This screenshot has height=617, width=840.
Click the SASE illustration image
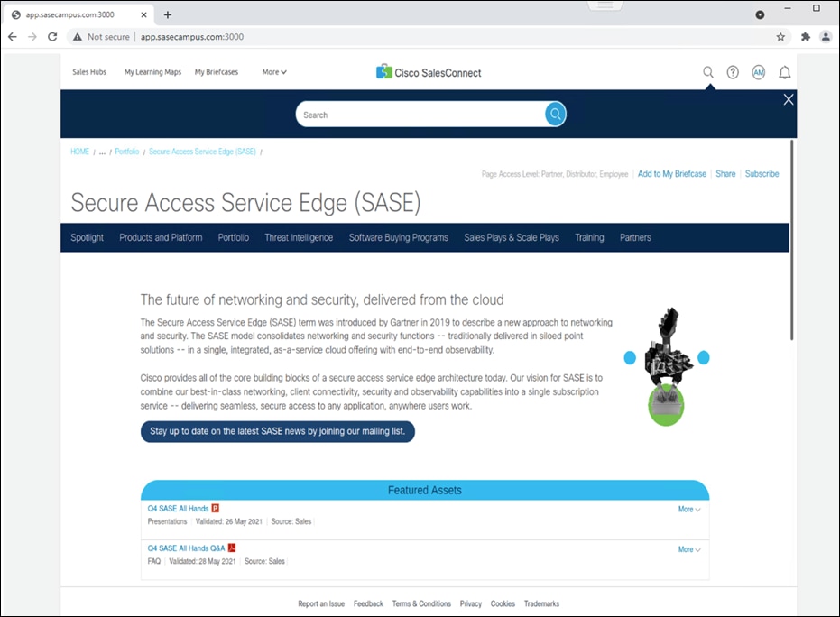667,366
